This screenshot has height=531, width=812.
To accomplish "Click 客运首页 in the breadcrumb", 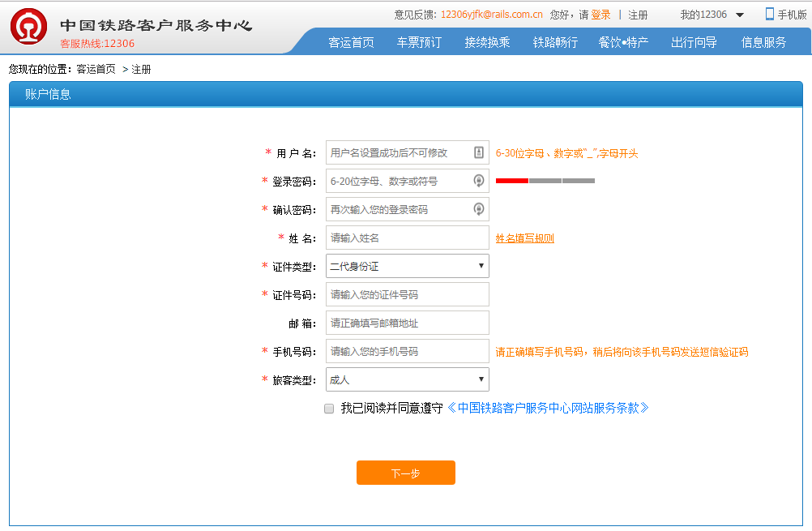I will tap(96, 69).
